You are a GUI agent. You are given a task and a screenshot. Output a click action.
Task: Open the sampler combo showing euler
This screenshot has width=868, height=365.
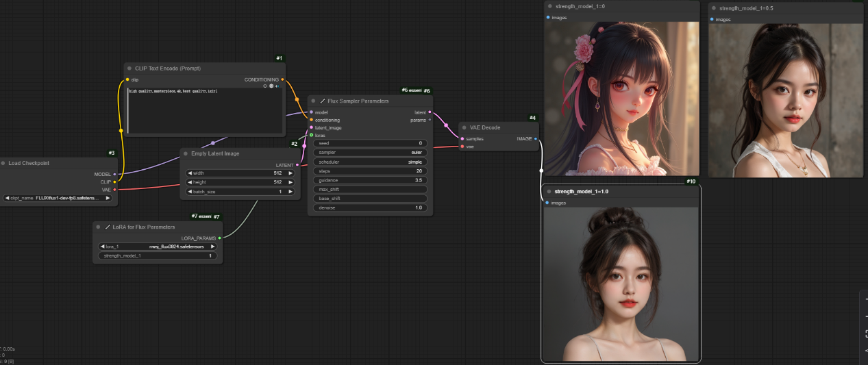[x=370, y=153]
